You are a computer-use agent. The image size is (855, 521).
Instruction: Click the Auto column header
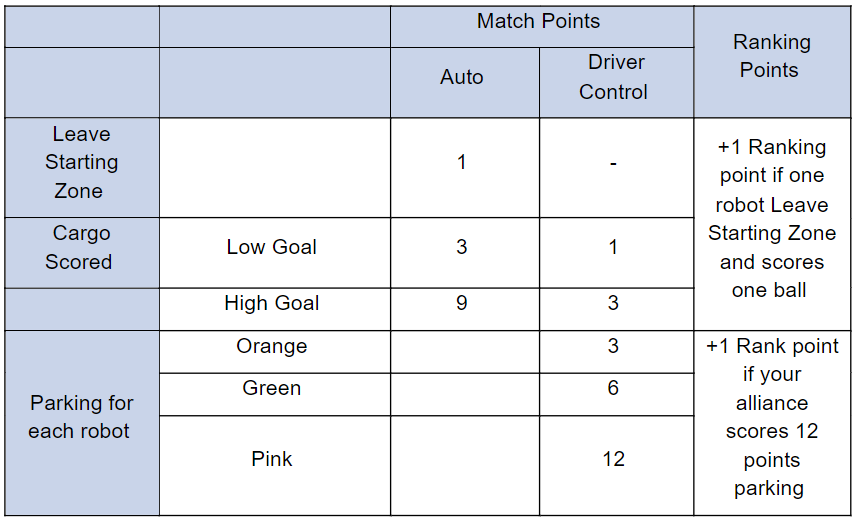click(x=462, y=77)
